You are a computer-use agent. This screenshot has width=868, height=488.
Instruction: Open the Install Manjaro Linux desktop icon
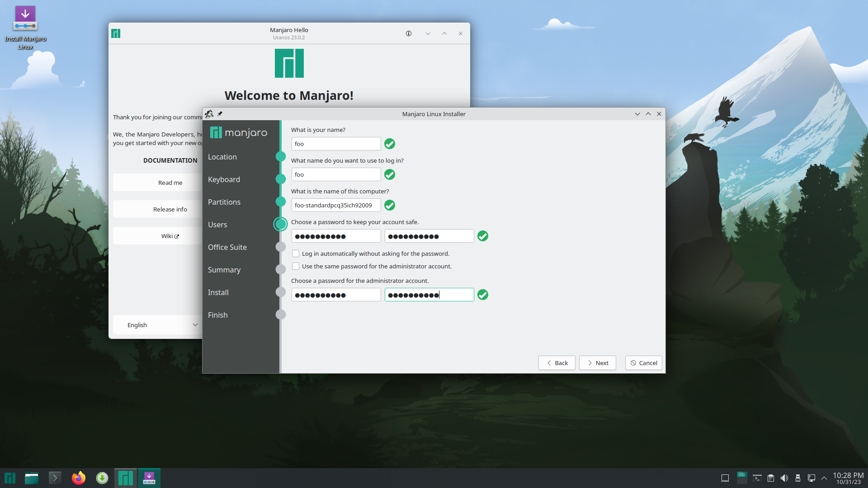pyautogui.click(x=25, y=27)
